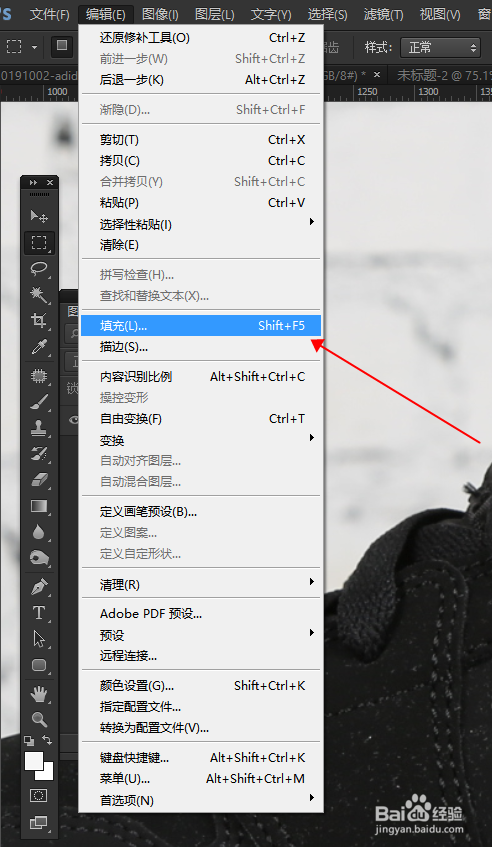Switch to the 未标题-2 document tab

444,76
